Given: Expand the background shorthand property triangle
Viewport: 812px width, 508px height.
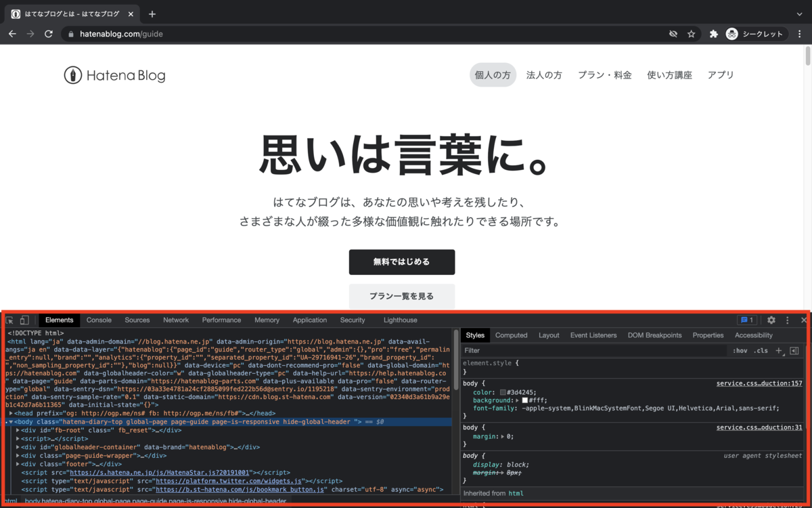Looking at the screenshot, I should [518, 400].
